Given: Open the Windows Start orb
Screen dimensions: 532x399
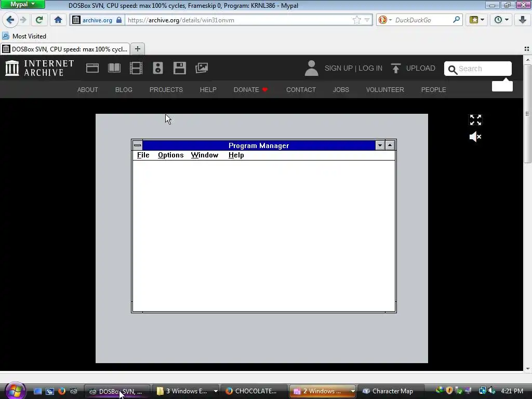Looking at the screenshot, I should (15, 391).
